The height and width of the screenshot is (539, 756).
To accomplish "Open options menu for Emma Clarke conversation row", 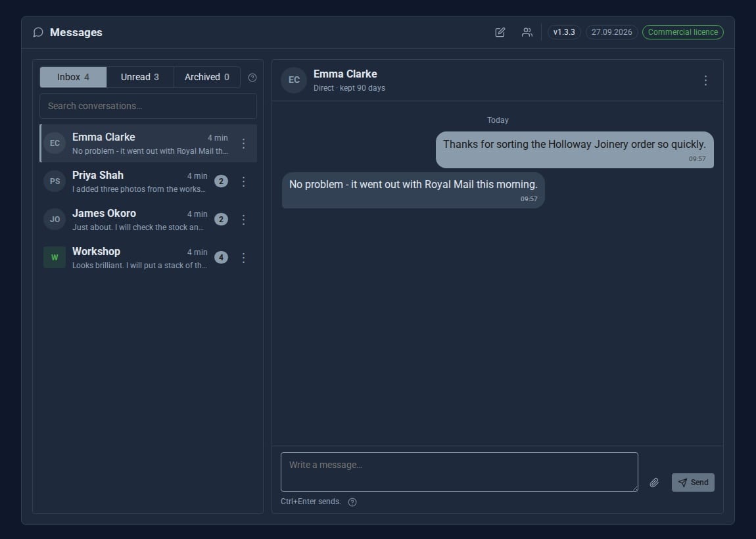I will tap(243, 144).
